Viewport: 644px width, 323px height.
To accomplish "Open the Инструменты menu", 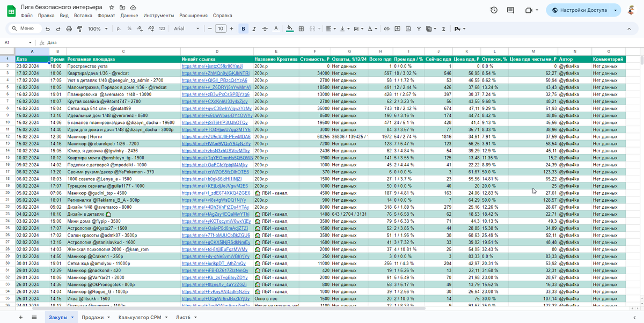I will (x=159, y=16).
